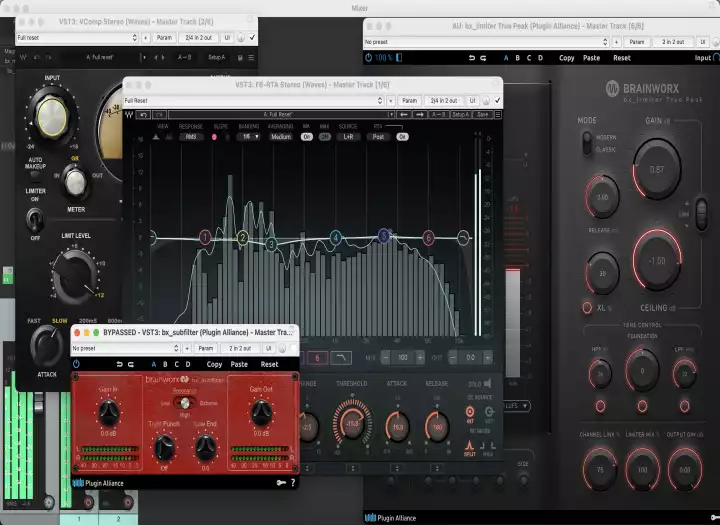Click the bx_limiter Gain knob
The height and width of the screenshot is (525, 720).
tap(656, 169)
